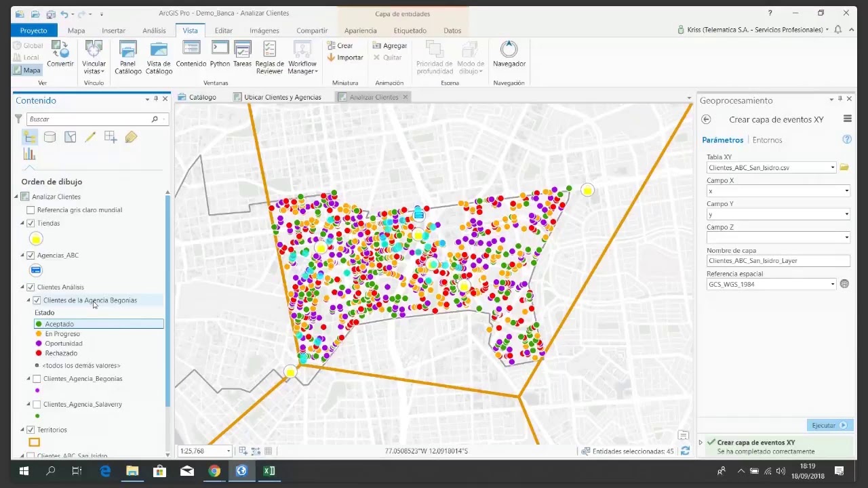Open Campo Y dropdown
This screenshot has width=868, height=488.
pyautogui.click(x=846, y=214)
